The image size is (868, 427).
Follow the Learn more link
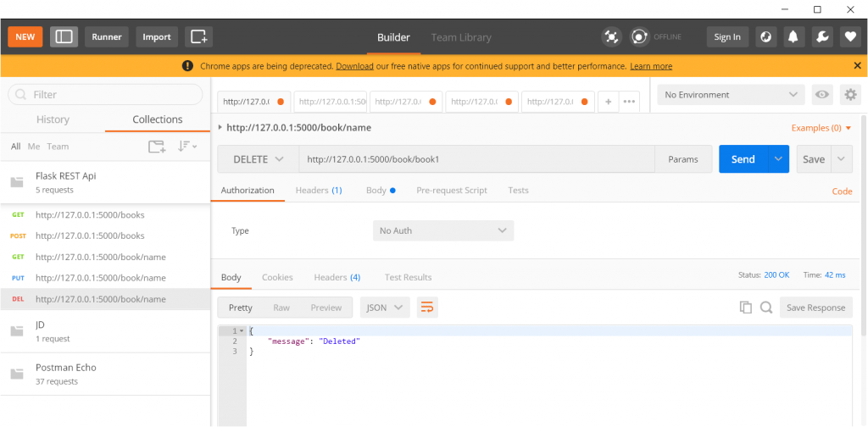pos(651,66)
